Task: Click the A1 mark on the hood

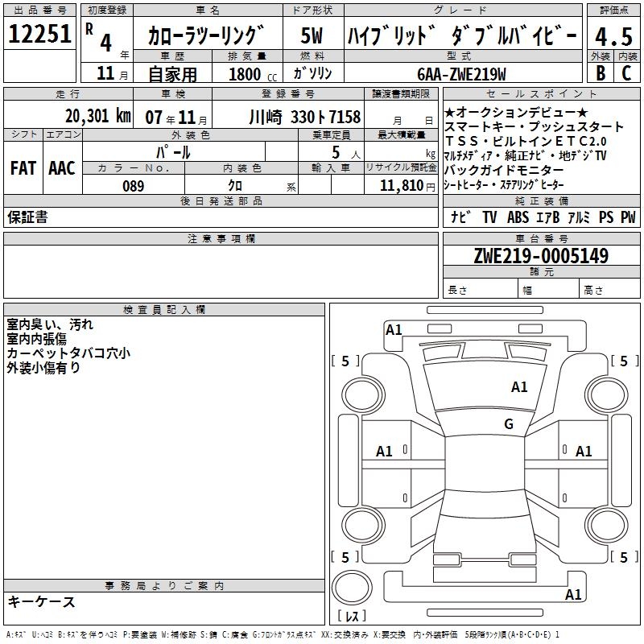Action: [x=519, y=387]
